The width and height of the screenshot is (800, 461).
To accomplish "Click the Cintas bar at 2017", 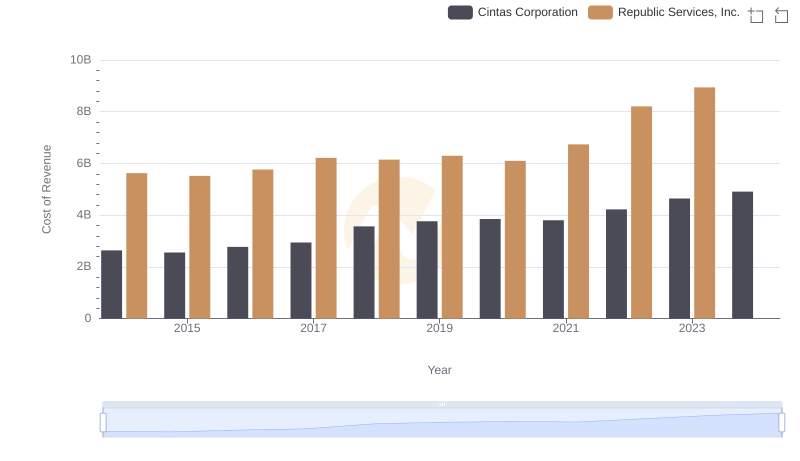I will click(301, 280).
